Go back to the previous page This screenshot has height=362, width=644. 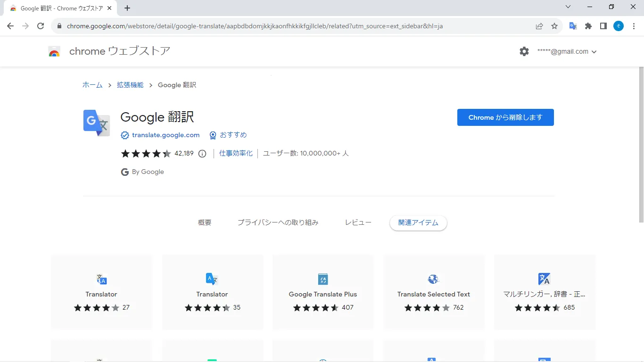coord(10,26)
